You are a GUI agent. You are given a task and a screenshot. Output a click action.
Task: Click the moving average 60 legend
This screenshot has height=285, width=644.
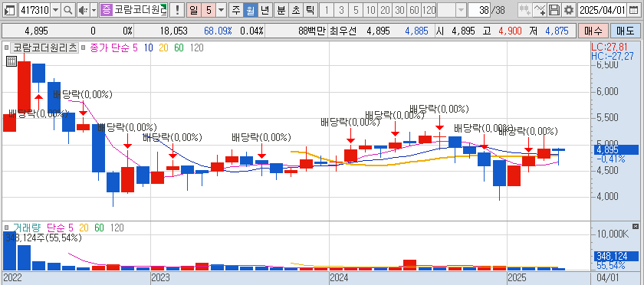179,48
